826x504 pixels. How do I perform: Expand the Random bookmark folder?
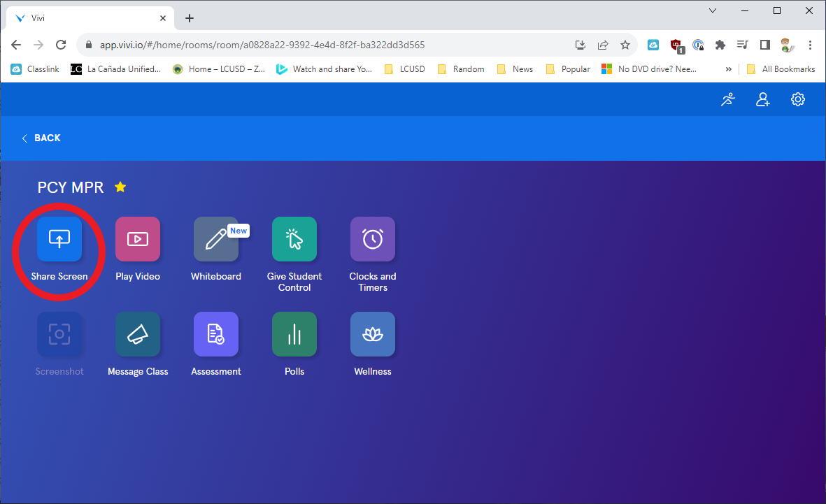pyautogui.click(x=461, y=69)
